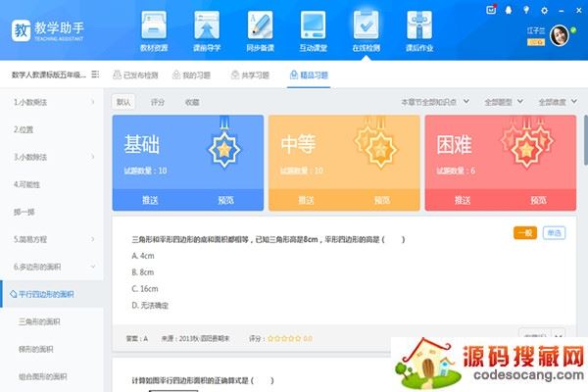588x392 pixels.
Task: Open the settings gear icon
Action: pos(544,11)
